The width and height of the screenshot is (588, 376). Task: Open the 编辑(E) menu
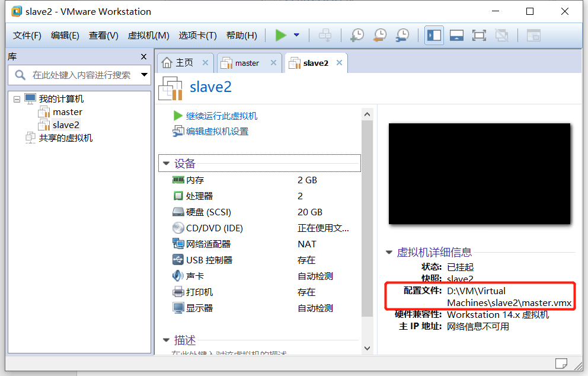(65, 36)
